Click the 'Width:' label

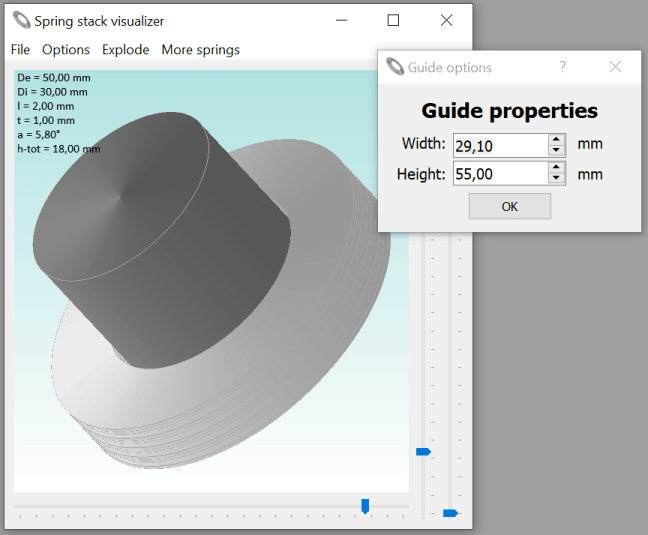coord(424,144)
